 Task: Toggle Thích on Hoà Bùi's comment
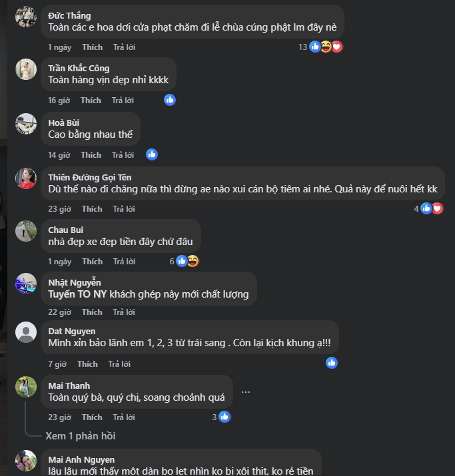[91, 155]
